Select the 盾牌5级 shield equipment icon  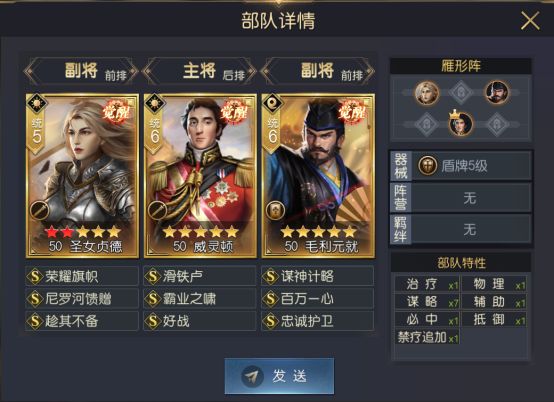428,166
